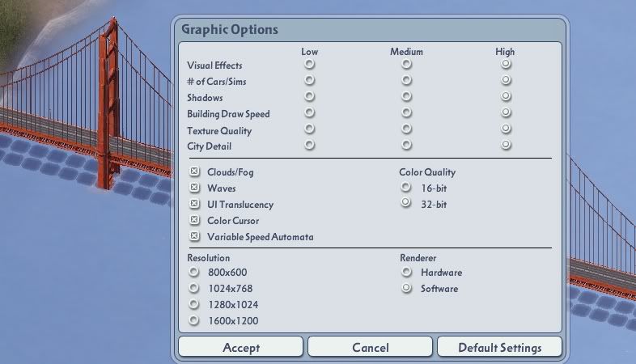Set Shadows to Medium

406,96
